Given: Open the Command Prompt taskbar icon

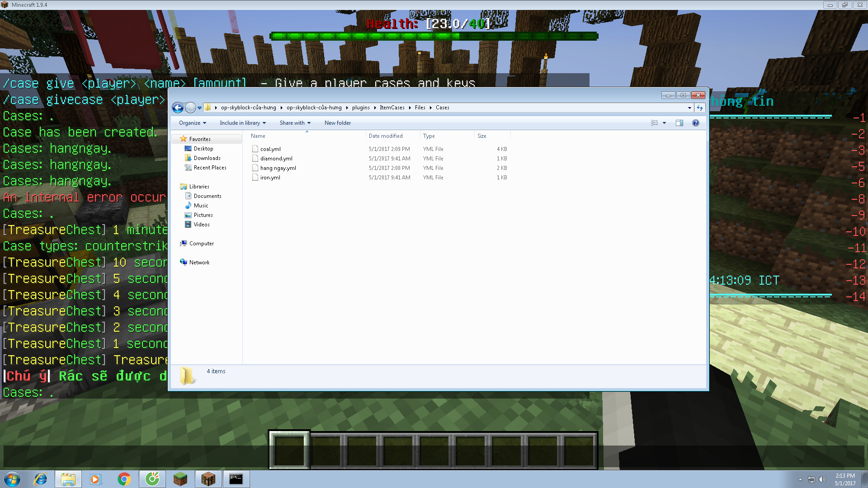Looking at the screenshot, I should click(x=236, y=479).
